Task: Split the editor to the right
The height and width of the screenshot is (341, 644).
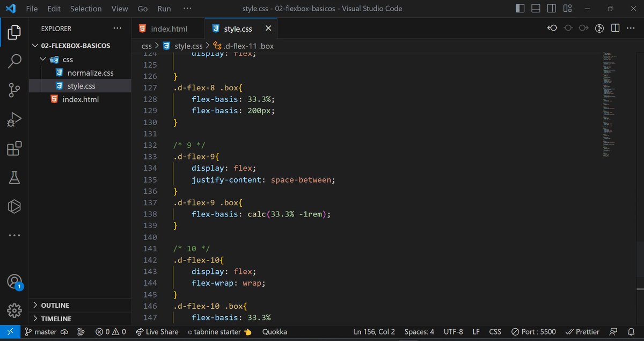Action: [x=616, y=28]
